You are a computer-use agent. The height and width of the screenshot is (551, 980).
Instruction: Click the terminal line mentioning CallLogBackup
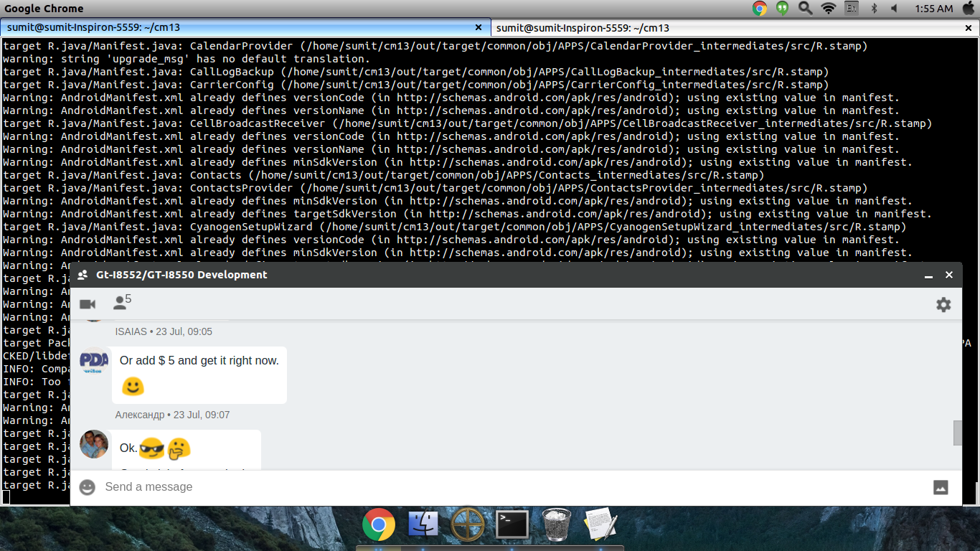click(416, 72)
